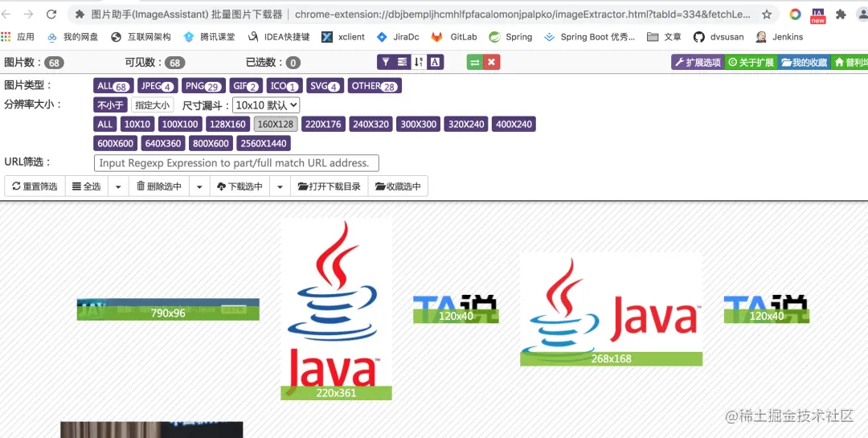The height and width of the screenshot is (438, 868).
Task: Open IDEA快捷键 bookmark
Action: pos(278,37)
